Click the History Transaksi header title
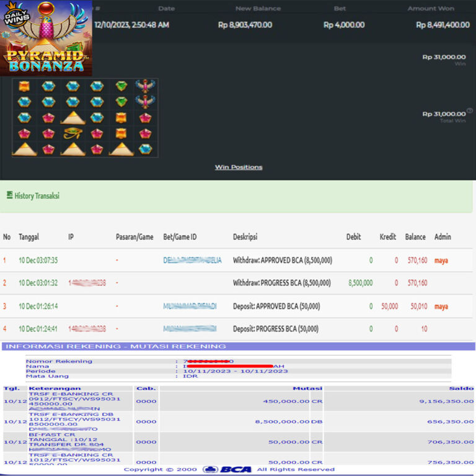 point(37,196)
